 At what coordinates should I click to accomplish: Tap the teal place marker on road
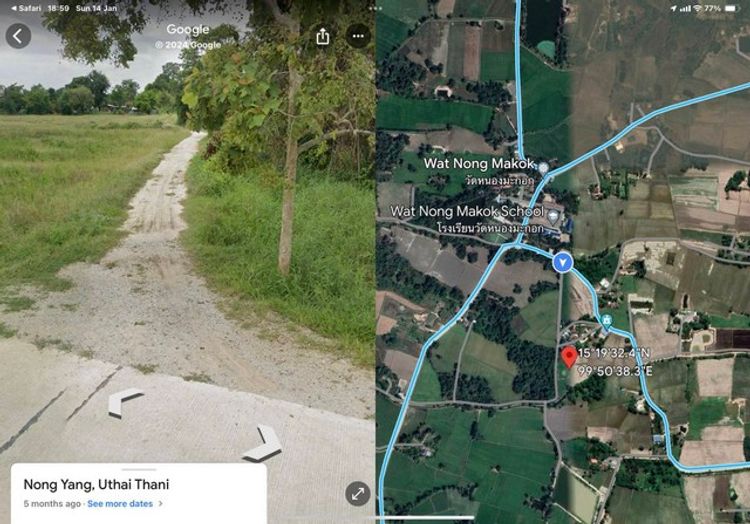click(607, 319)
